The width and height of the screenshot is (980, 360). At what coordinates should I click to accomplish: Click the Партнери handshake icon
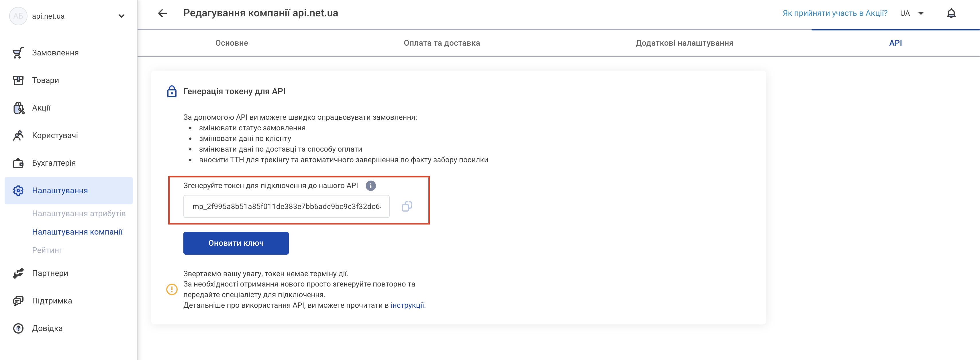pos(18,273)
